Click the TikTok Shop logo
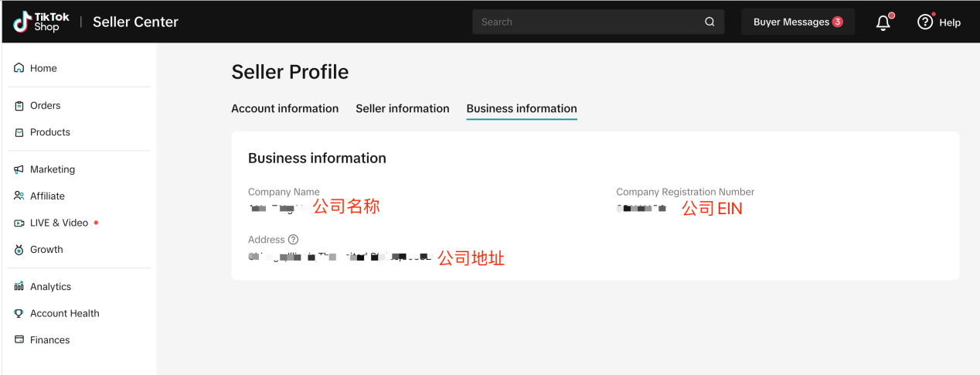 36,22
